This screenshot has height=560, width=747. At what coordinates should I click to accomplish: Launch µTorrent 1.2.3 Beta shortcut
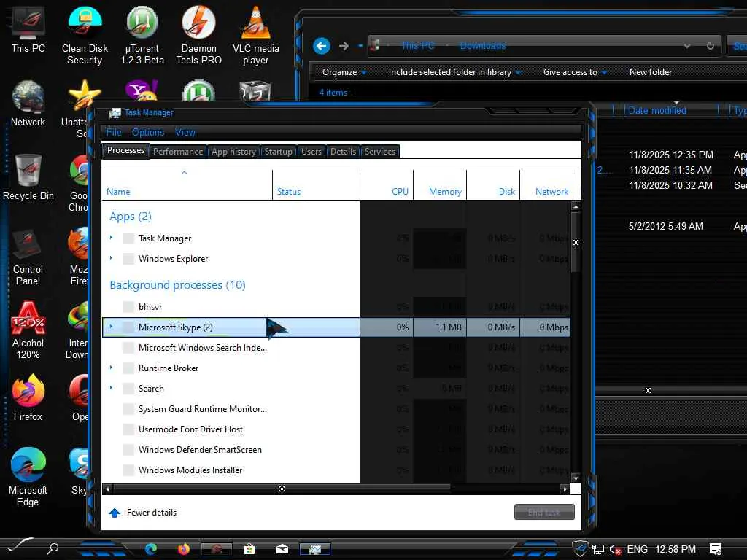(x=142, y=35)
